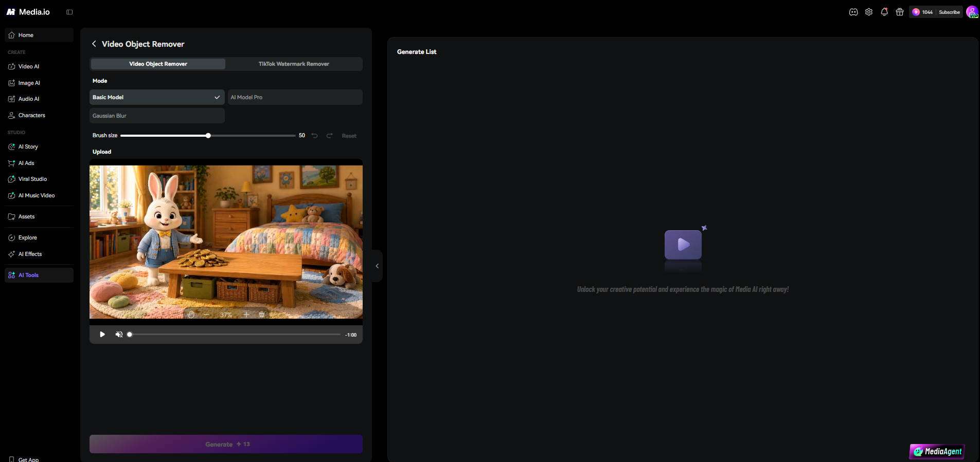Click the empty-list video placeholder icon
The height and width of the screenshot is (462, 980).
tap(683, 245)
